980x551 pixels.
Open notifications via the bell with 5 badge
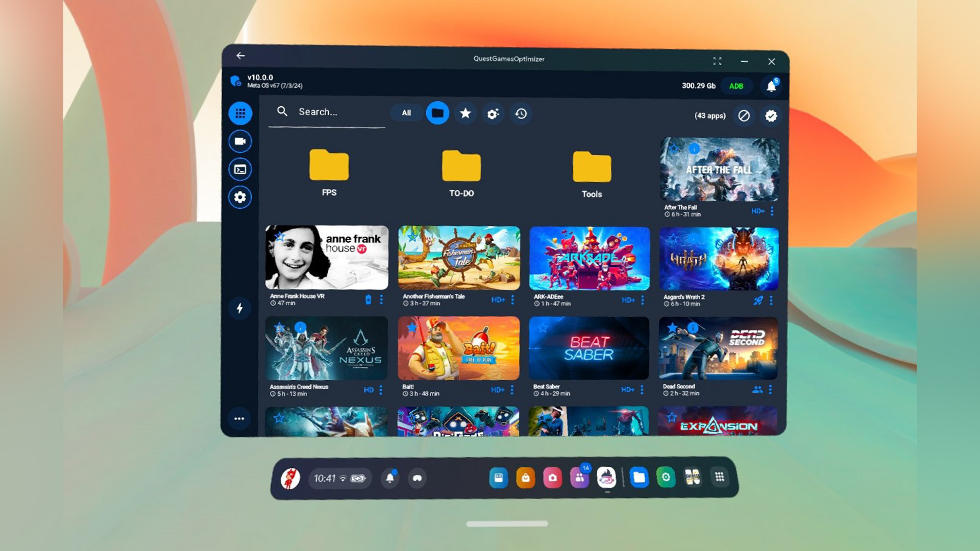point(771,86)
